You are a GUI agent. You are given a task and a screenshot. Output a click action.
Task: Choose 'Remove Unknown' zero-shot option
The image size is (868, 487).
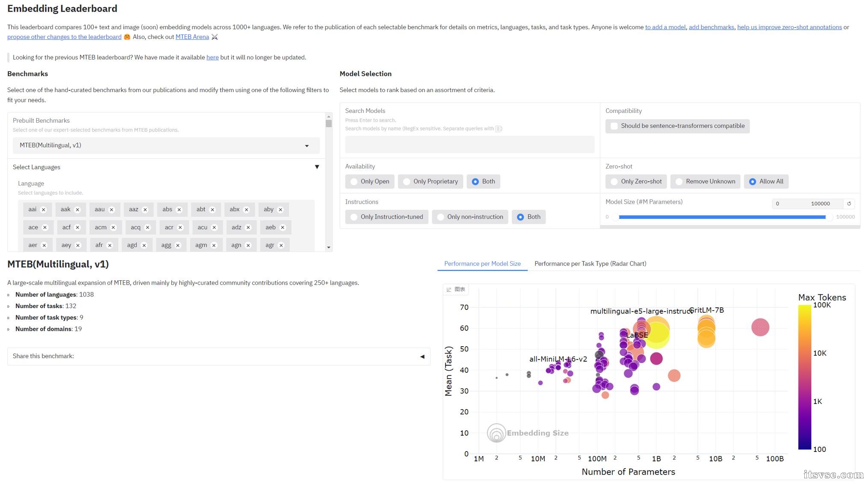click(x=705, y=182)
